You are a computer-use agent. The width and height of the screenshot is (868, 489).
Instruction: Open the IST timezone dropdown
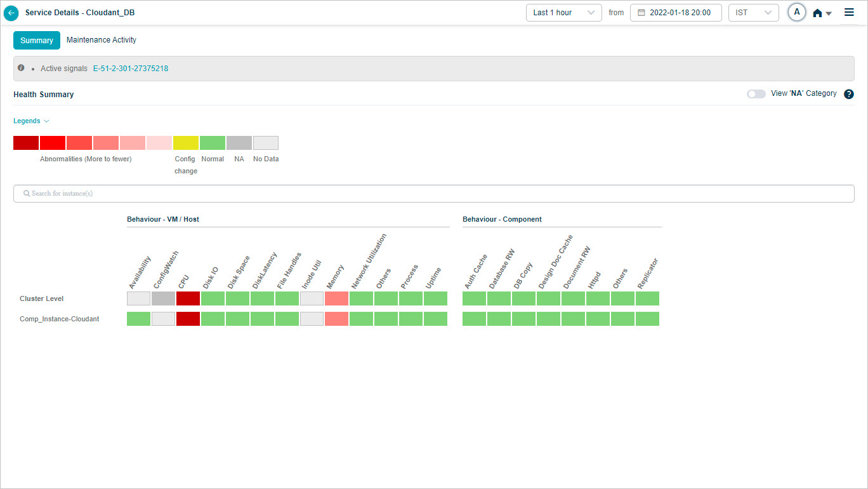pyautogui.click(x=753, y=13)
